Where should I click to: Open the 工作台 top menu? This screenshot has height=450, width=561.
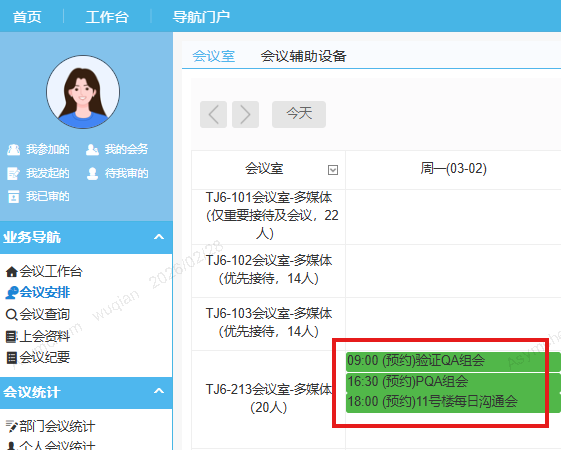pyautogui.click(x=107, y=16)
